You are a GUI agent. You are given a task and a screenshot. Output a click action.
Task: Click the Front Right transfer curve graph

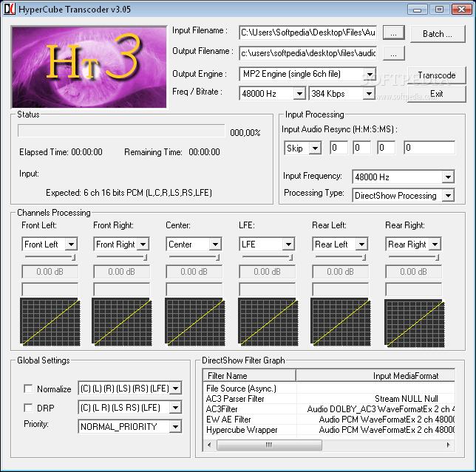click(122, 322)
